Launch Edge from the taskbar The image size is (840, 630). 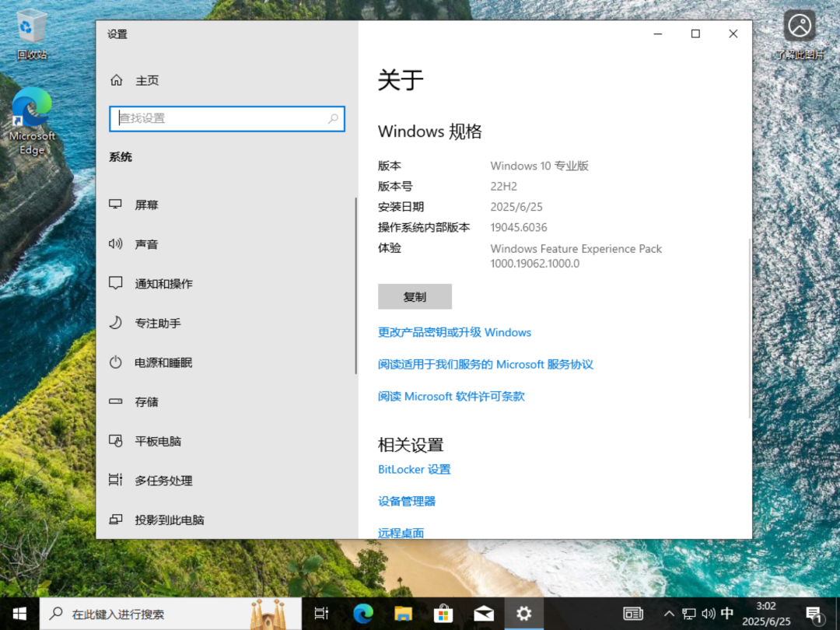point(362,614)
